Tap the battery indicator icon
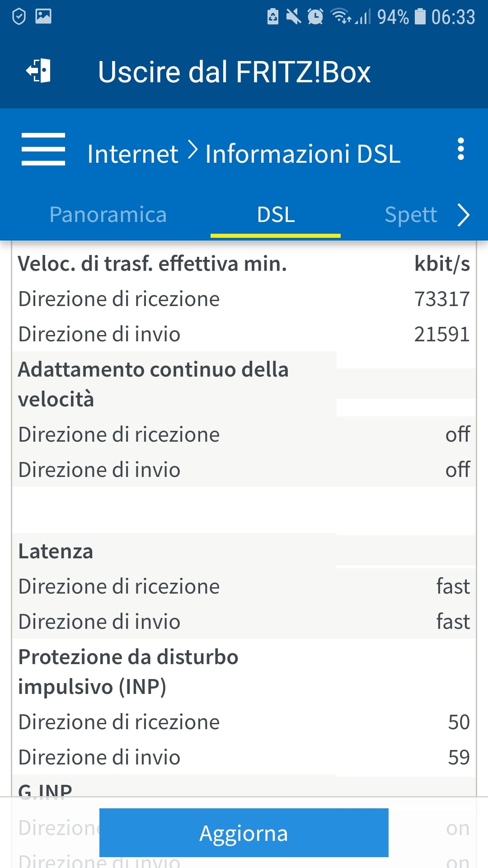This screenshot has height=868, width=488. coord(420,17)
